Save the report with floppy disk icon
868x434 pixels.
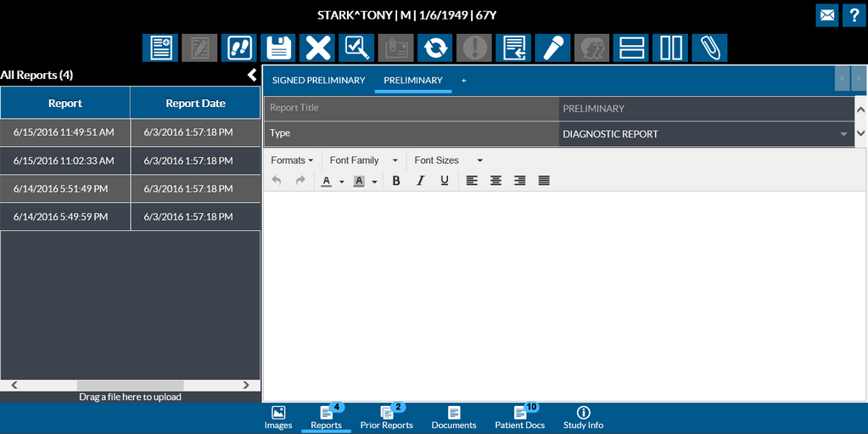278,48
